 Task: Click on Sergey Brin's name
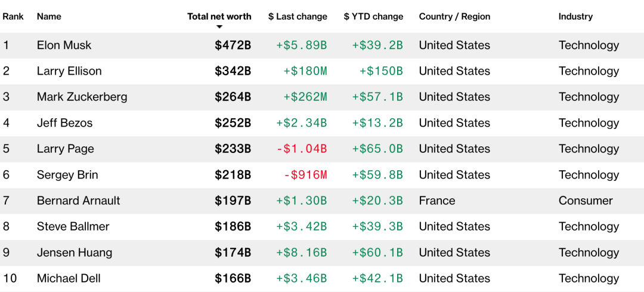67,175
